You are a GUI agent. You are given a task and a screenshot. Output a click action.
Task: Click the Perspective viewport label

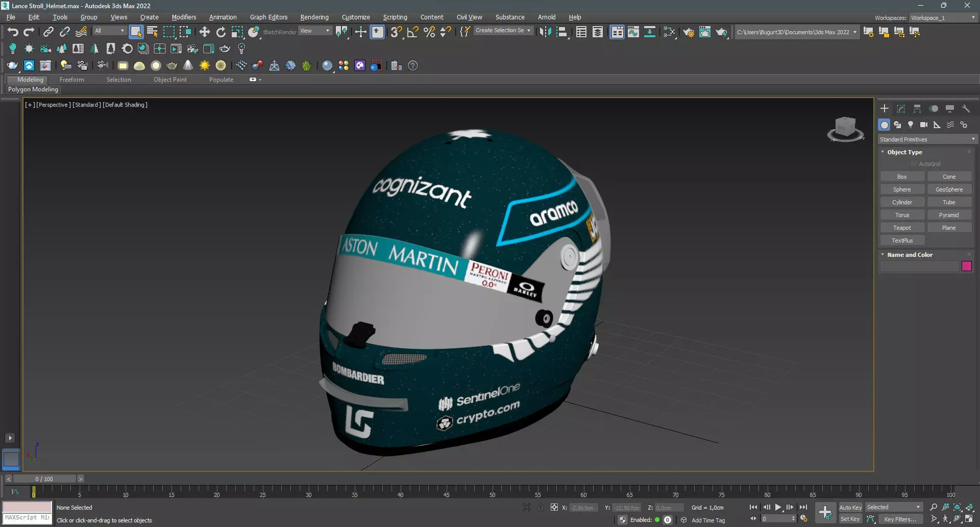53,105
